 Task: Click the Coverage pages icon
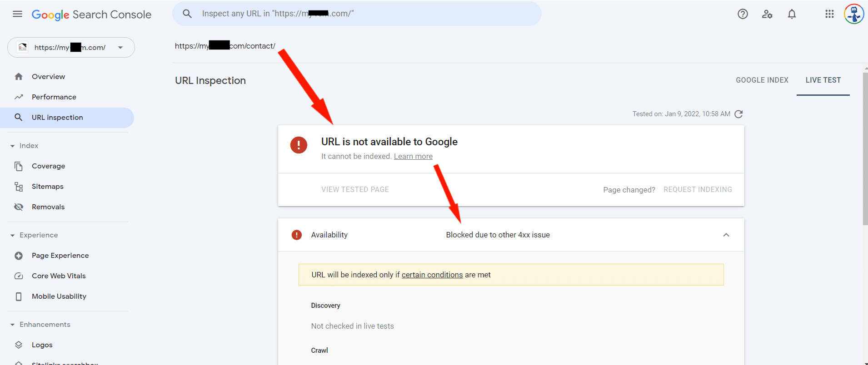tap(19, 166)
